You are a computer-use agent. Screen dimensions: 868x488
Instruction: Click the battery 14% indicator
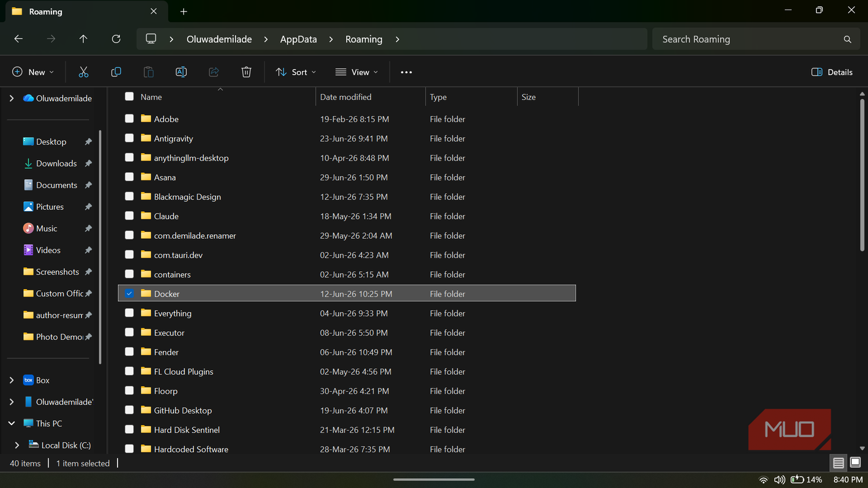807,480
